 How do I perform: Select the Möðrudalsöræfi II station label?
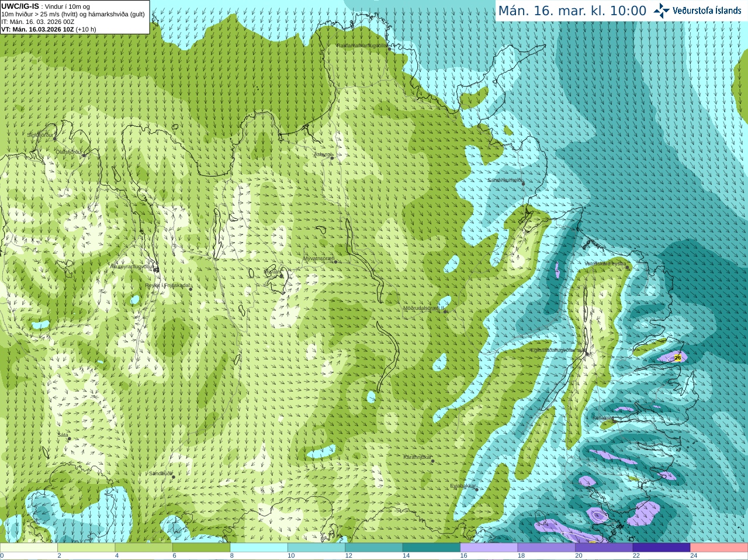click(x=424, y=308)
